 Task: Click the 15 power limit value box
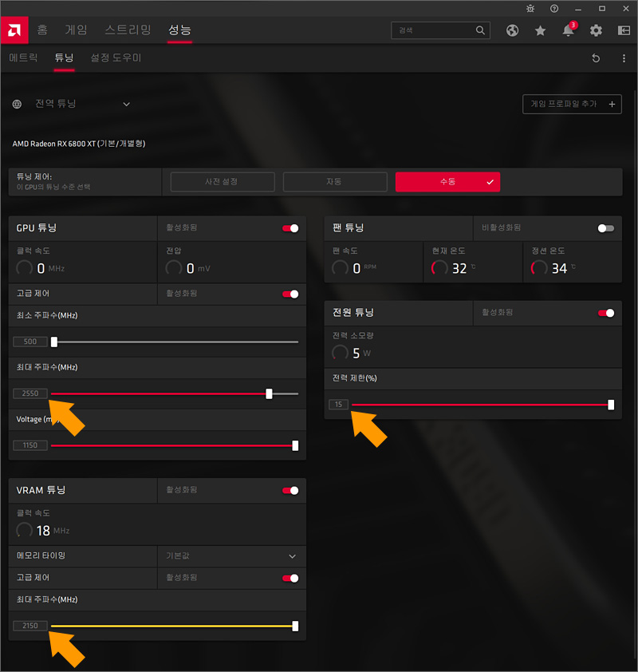pos(338,405)
